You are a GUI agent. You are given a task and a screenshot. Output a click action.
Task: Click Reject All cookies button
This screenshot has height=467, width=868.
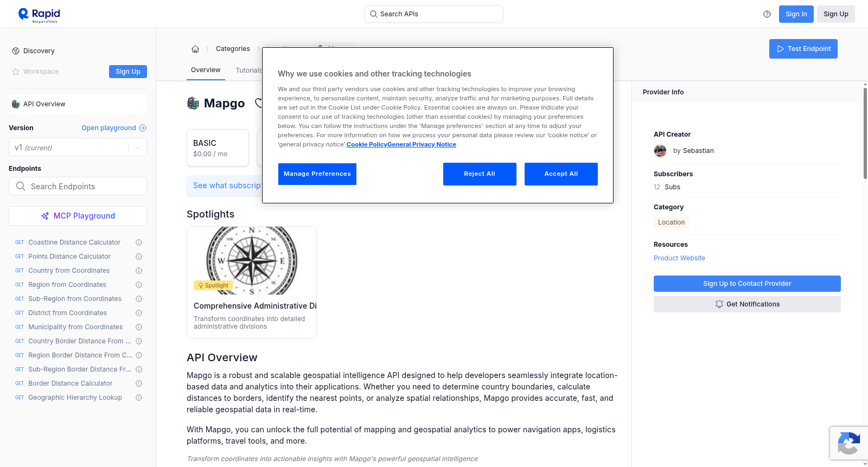click(480, 174)
